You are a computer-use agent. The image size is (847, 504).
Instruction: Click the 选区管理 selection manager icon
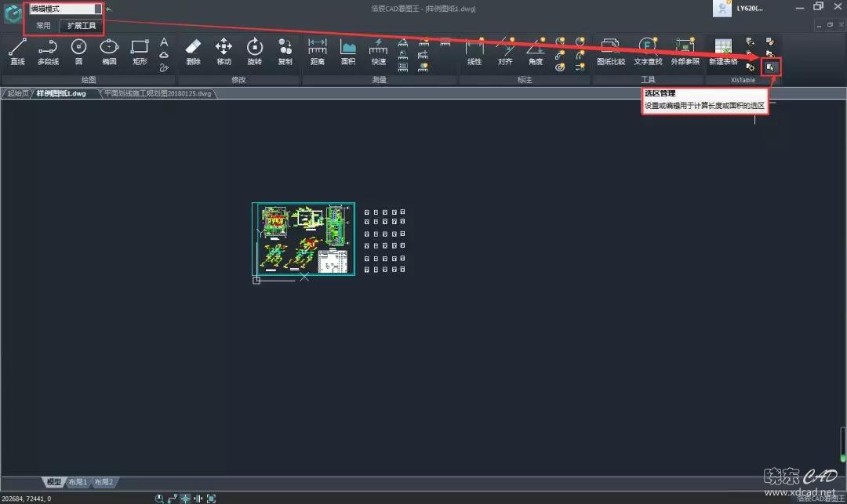771,67
